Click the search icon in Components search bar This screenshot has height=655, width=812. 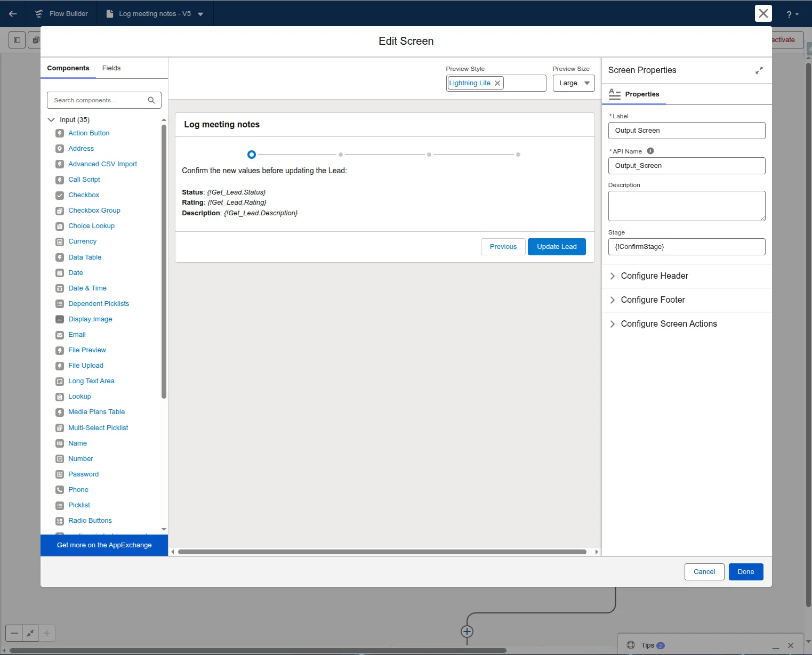coord(152,100)
